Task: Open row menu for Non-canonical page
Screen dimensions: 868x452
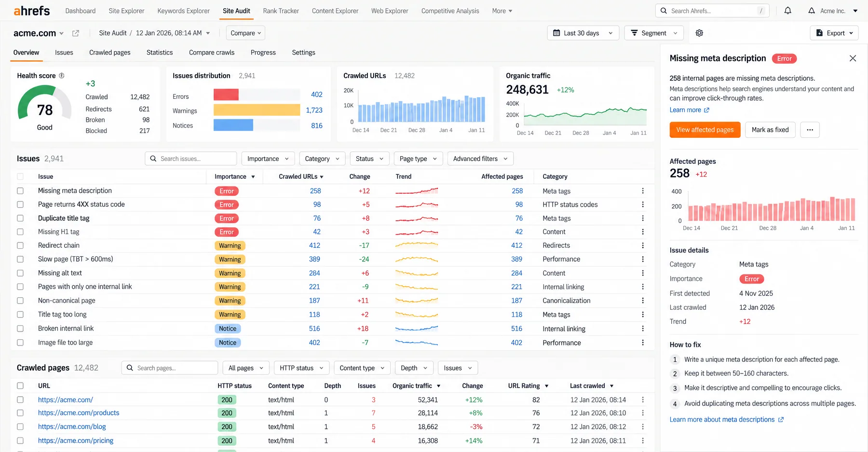Action: [643, 301]
